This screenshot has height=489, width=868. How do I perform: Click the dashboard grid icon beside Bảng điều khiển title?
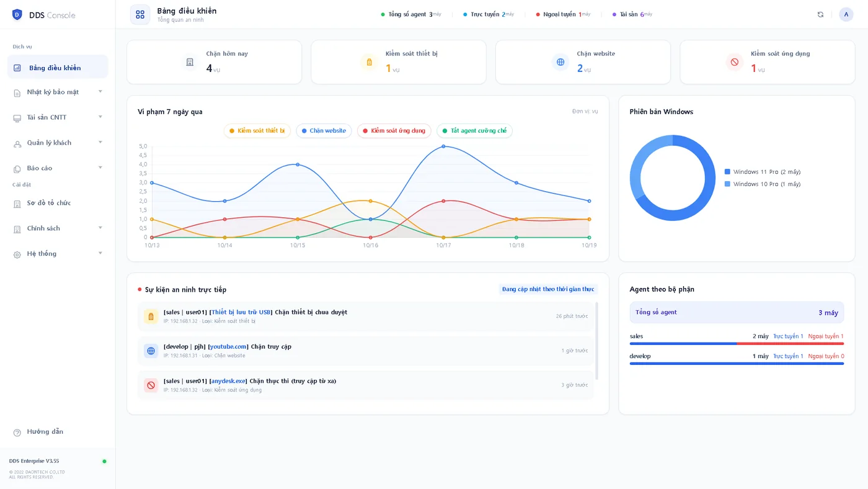coord(140,14)
